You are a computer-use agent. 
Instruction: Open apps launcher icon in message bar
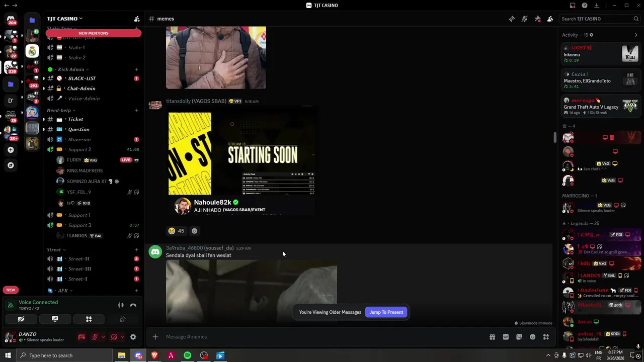546,337
